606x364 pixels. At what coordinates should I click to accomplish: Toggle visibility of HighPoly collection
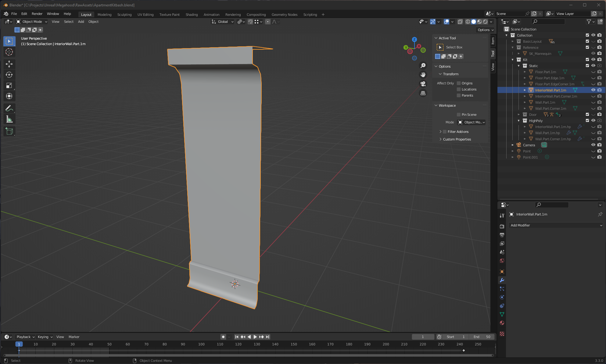point(593,120)
